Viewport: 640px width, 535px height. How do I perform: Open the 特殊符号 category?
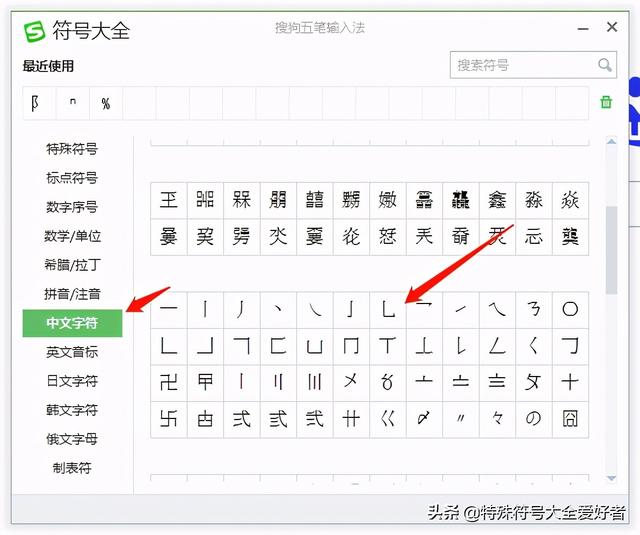pyautogui.click(x=72, y=149)
